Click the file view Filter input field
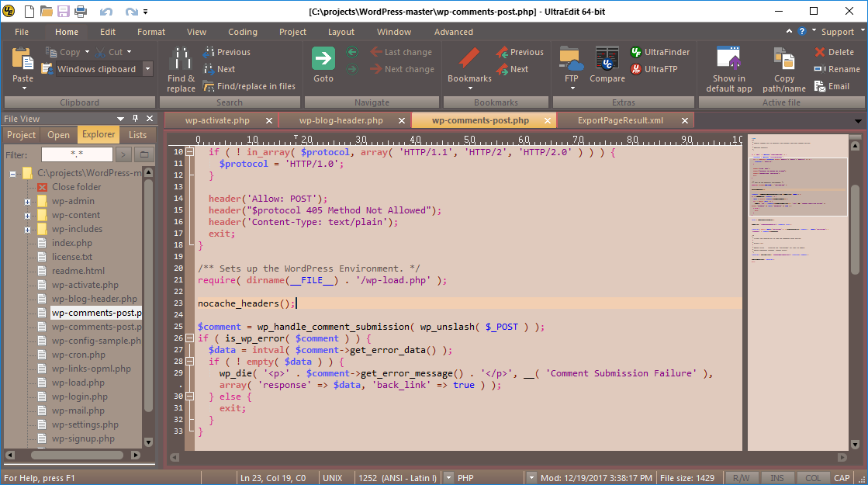 (x=76, y=154)
